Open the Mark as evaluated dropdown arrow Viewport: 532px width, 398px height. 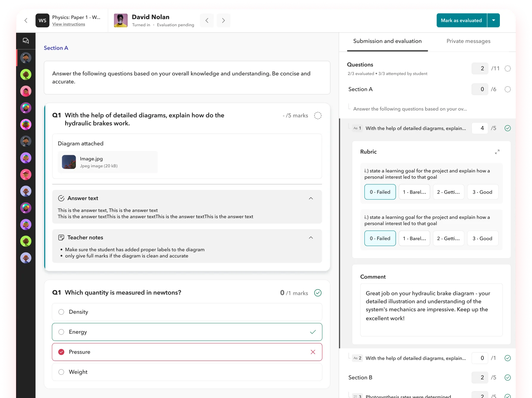[x=493, y=20]
